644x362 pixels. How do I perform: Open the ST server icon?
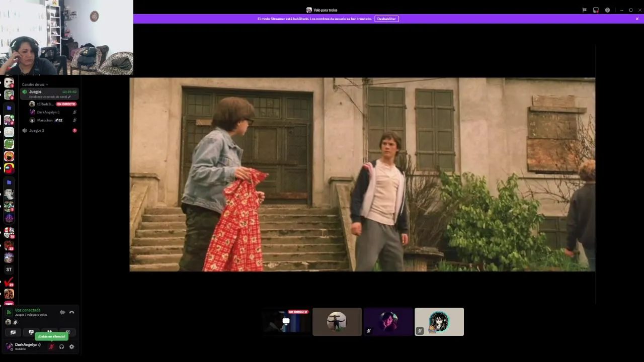coord(9,269)
